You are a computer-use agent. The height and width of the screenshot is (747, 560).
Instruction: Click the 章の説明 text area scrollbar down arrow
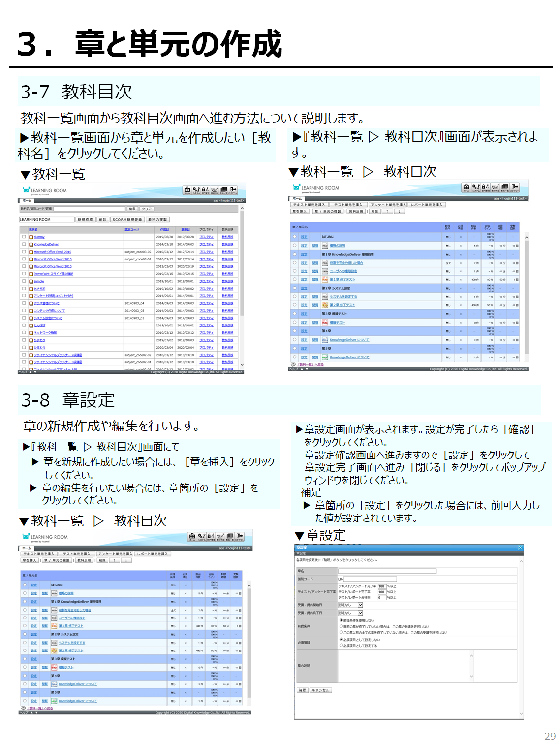click(471, 677)
